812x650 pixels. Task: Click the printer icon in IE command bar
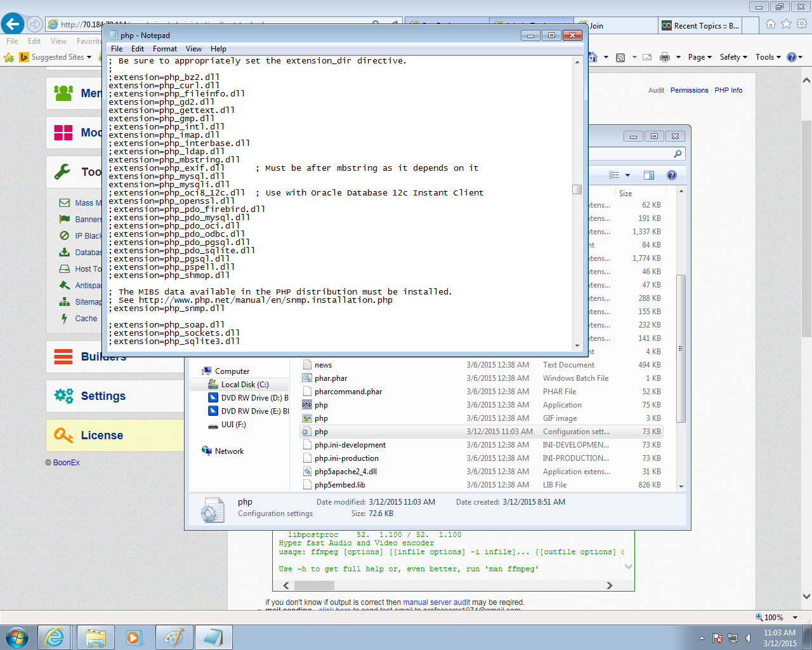pyautogui.click(x=664, y=57)
